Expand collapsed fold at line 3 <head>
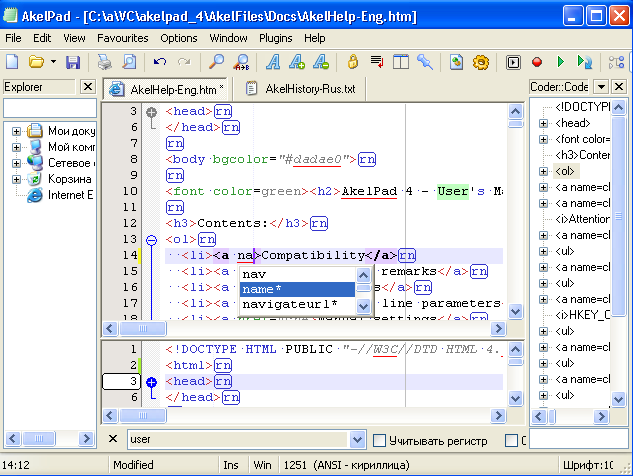The height and width of the screenshot is (476, 633). coord(151,112)
